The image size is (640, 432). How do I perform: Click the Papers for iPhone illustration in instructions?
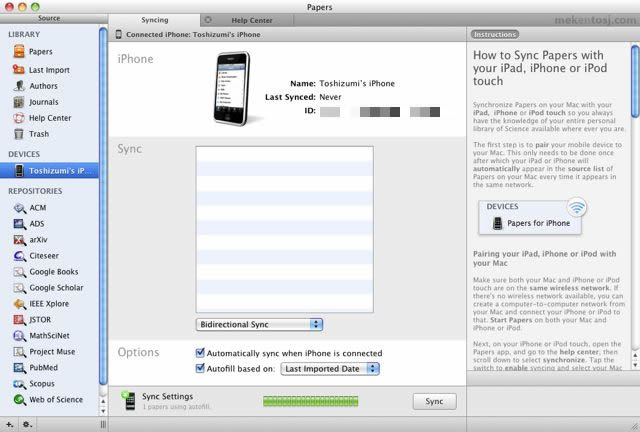[532, 218]
